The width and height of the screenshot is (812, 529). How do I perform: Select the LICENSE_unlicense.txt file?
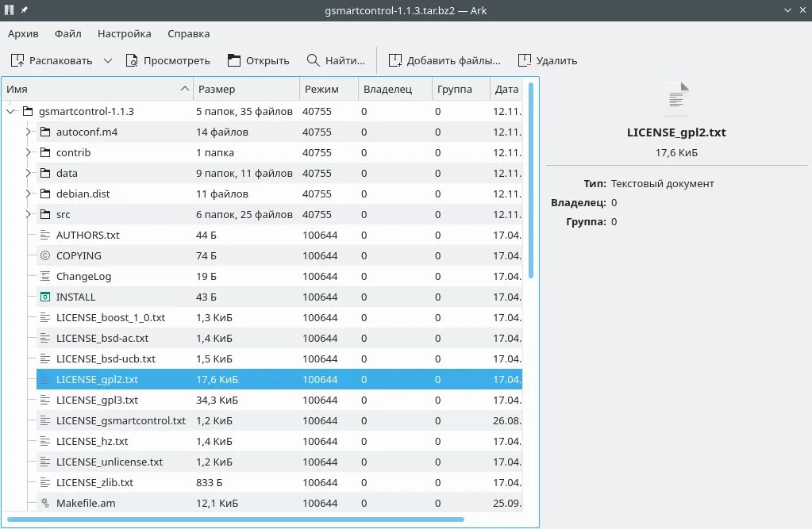pyautogui.click(x=110, y=462)
